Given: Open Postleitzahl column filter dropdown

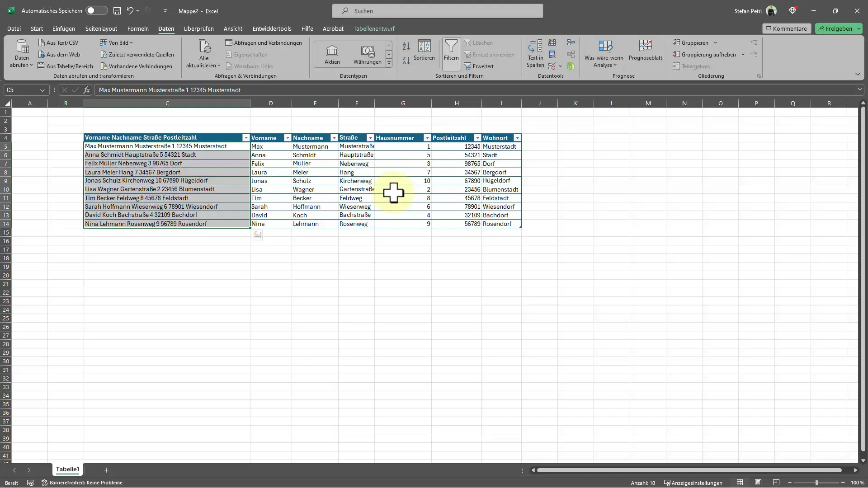Looking at the screenshot, I should tap(477, 138).
